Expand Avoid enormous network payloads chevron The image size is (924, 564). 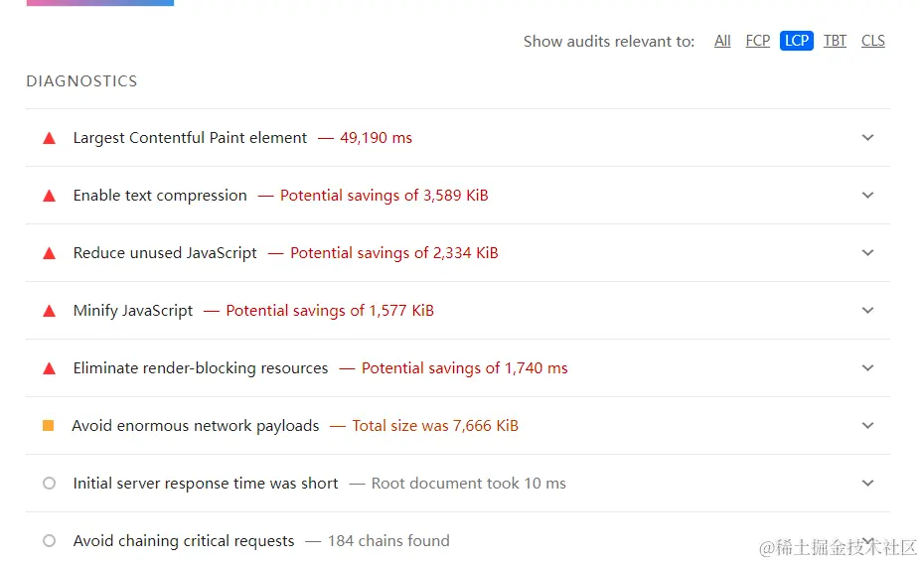[867, 426]
